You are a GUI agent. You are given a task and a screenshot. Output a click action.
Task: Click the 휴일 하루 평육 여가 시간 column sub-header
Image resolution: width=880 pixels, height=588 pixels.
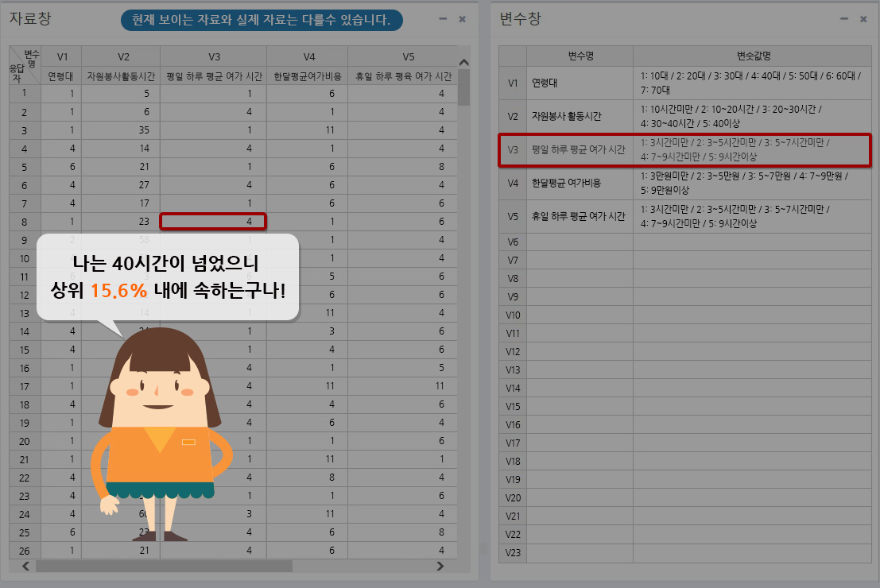pos(403,76)
